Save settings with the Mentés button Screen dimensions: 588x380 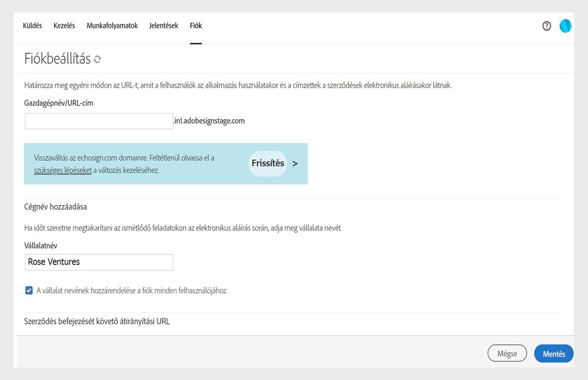(x=554, y=354)
